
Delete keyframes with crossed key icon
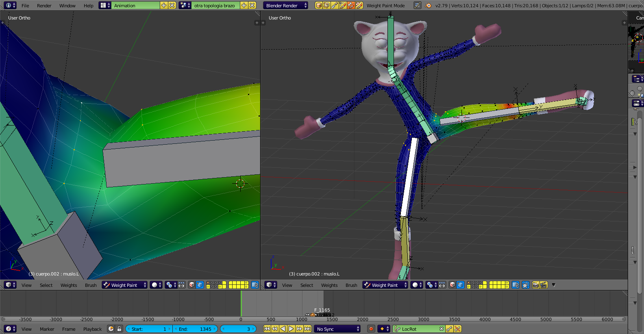click(457, 329)
